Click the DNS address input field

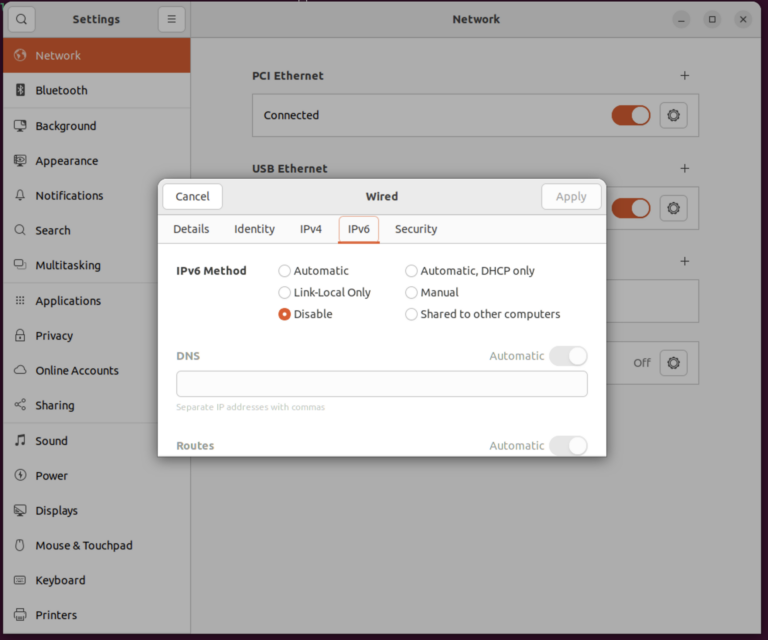(x=382, y=384)
